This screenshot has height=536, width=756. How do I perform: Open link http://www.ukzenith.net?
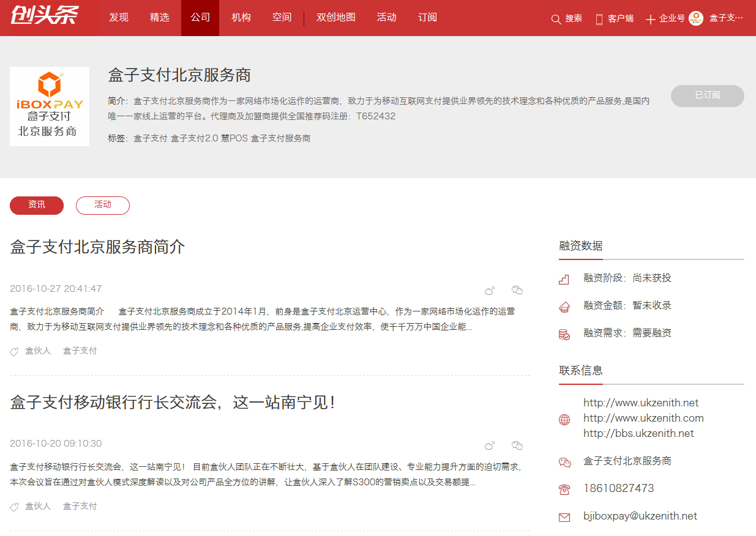click(641, 403)
